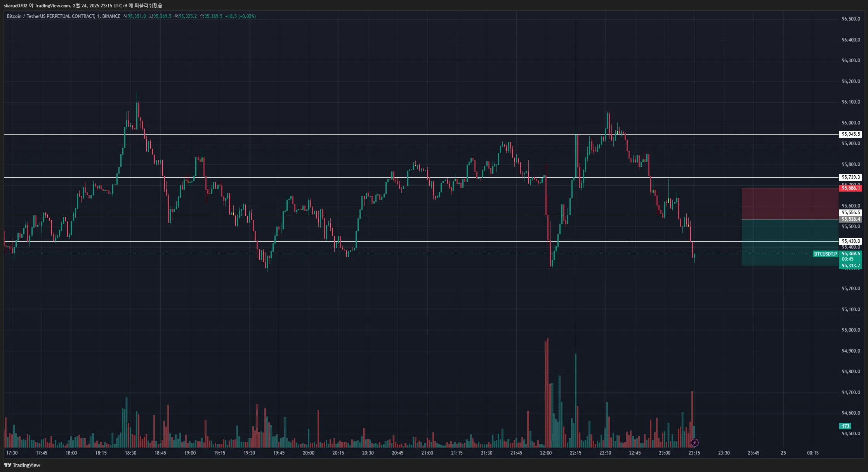Click the purple lightning bolt icon near the 23:15 time label
The image size is (868, 472).
click(x=694, y=443)
